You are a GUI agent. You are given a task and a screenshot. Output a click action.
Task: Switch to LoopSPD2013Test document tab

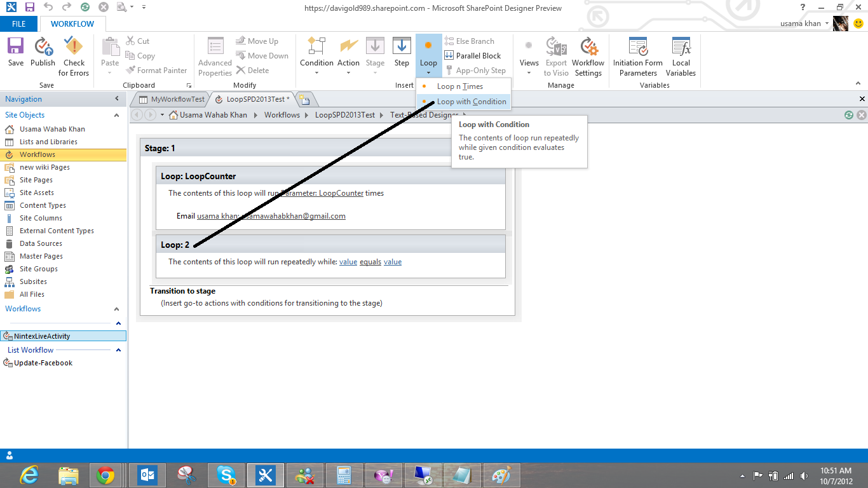253,99
